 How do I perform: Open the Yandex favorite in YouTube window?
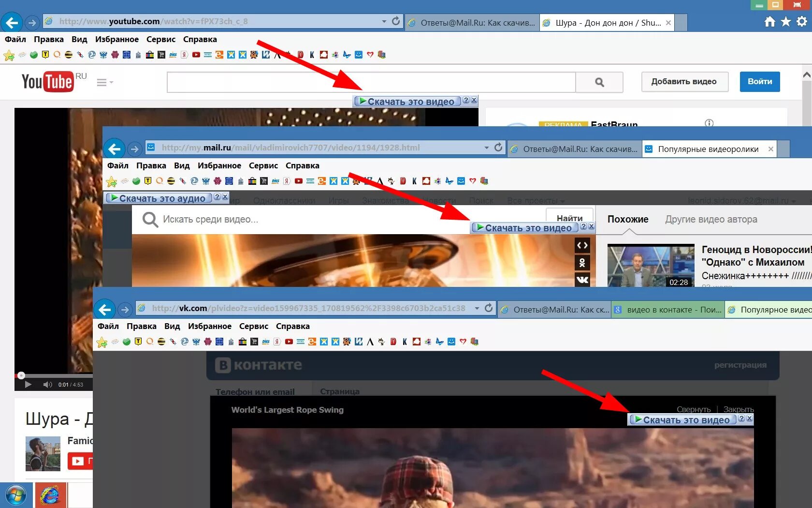pyautogui.click(x=185, y=55)
